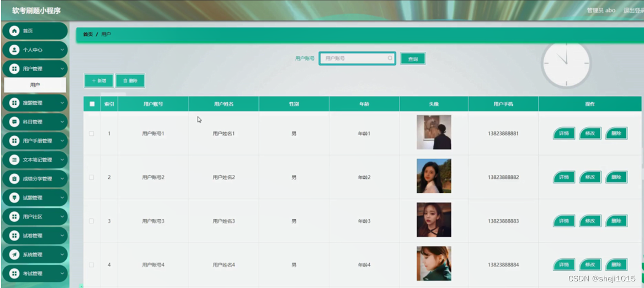Click the 用户姓名2 cell
Screen dimensions: 644x288
click(x=224, y=178)
